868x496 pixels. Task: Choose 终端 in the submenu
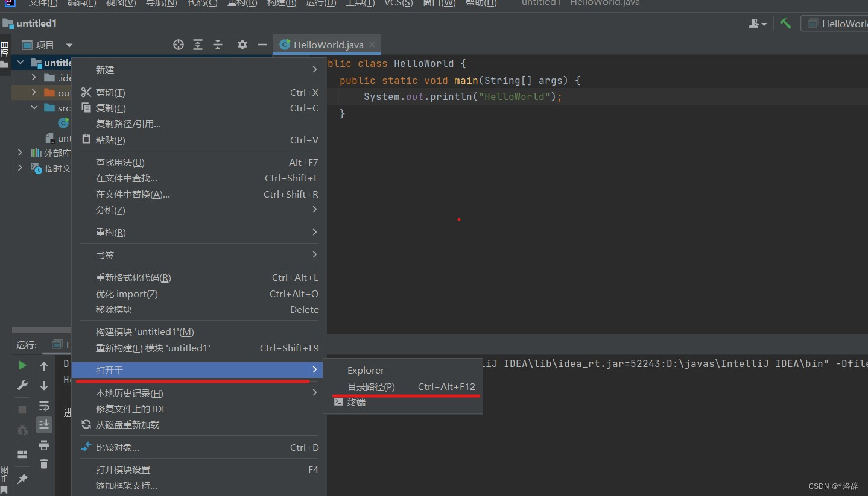click(403, 402)
